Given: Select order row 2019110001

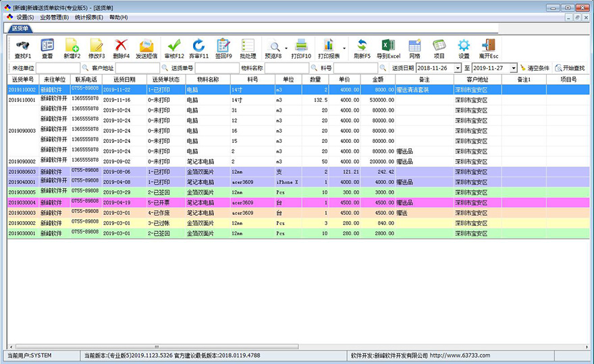Looking at the screenshot, I should 298,100.
